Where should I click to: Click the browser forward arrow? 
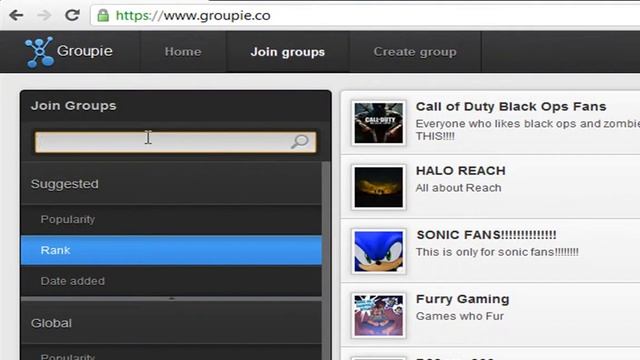tap(44, 16)
